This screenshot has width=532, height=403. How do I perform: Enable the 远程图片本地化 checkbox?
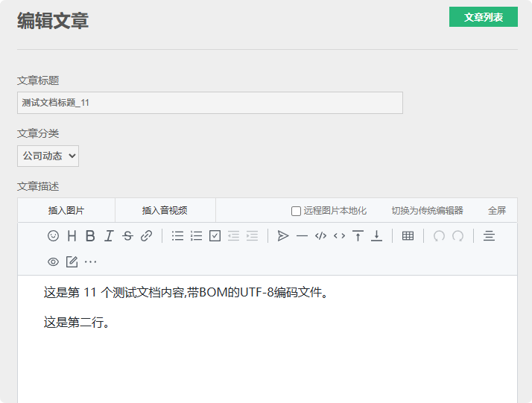(x=296, y=211)
